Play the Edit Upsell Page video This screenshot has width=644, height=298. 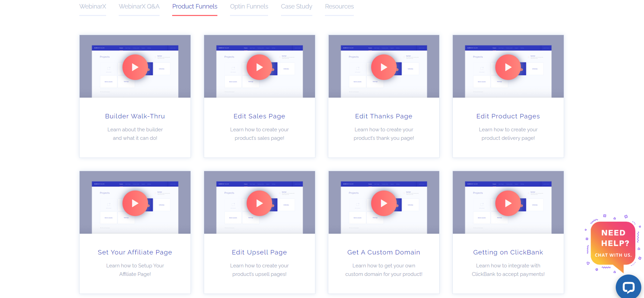pos(259,203)
